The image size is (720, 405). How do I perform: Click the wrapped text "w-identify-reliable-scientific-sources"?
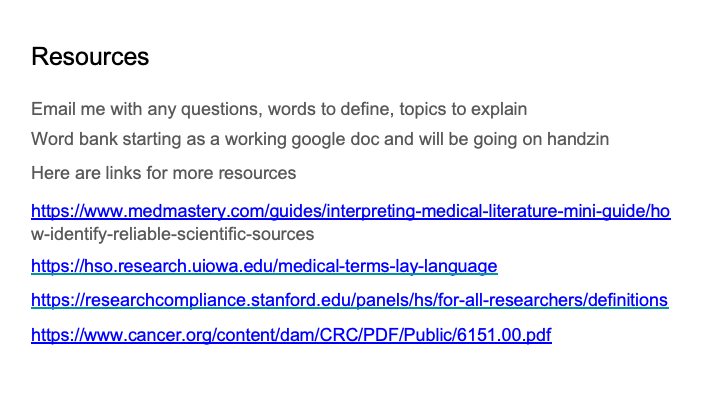coord(172,235)
